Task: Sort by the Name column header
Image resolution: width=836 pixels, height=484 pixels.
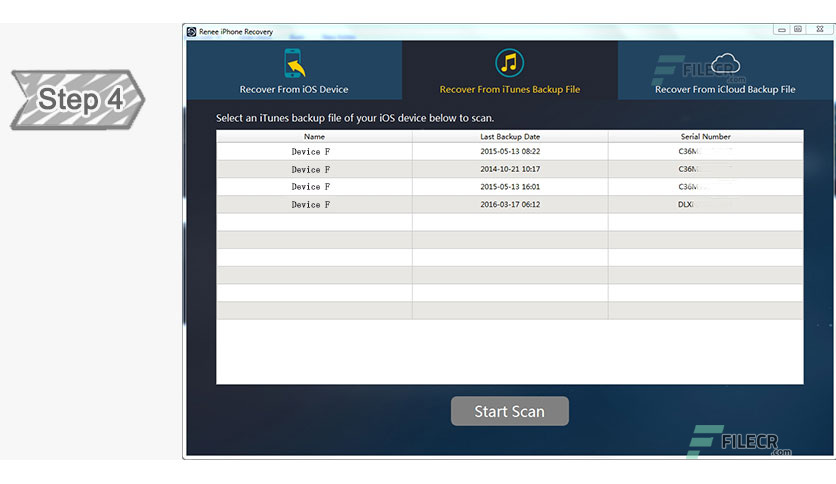Action: (x=314, y=136)
